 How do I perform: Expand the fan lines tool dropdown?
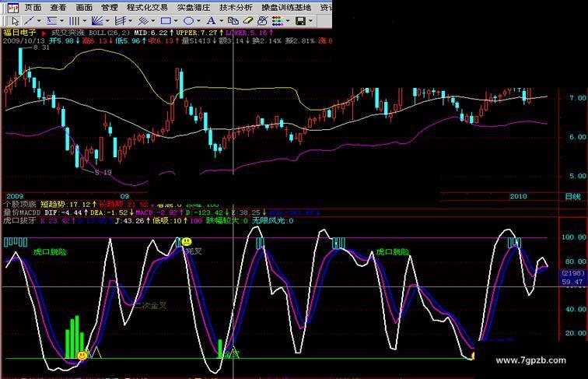[x=107, y=21]
